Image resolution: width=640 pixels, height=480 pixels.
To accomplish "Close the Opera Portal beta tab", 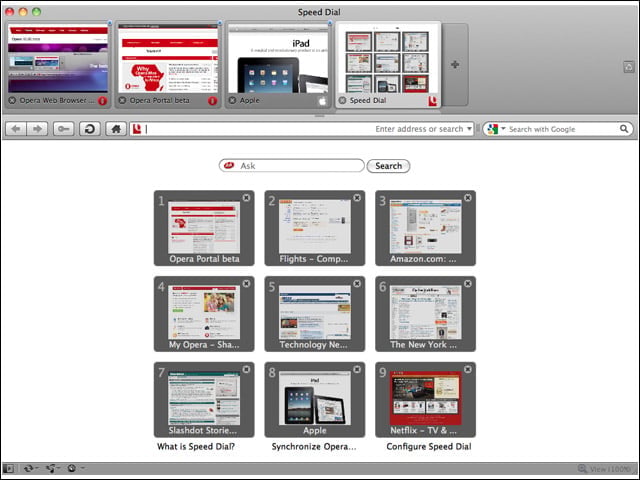I will (122, 100).
